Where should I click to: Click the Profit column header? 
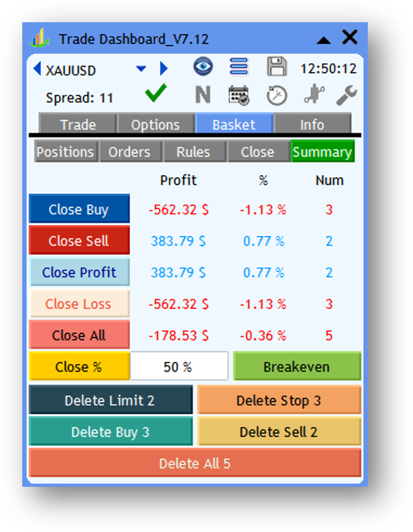[x=178, y=180]
